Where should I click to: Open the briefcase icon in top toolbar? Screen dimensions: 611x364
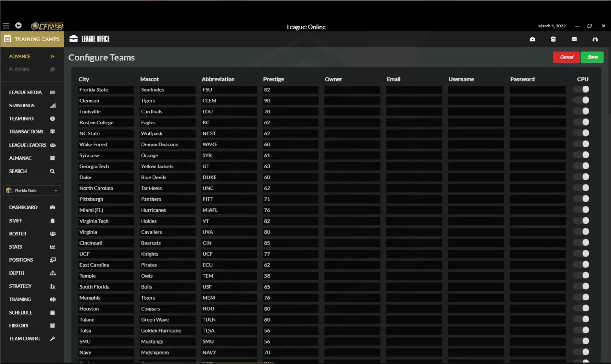[532, 39]
